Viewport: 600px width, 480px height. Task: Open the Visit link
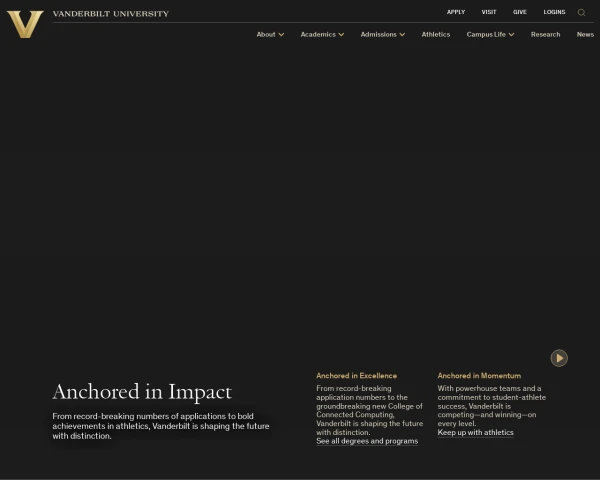pos(489,12)
